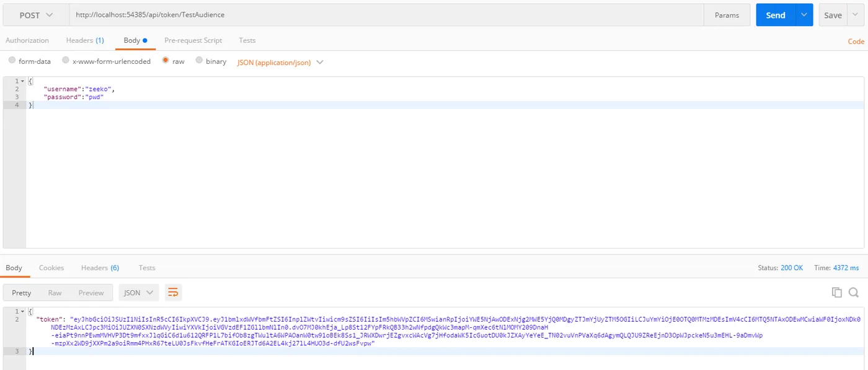Open search in the response body
The image size is (868, 370).
pos(854,293)
